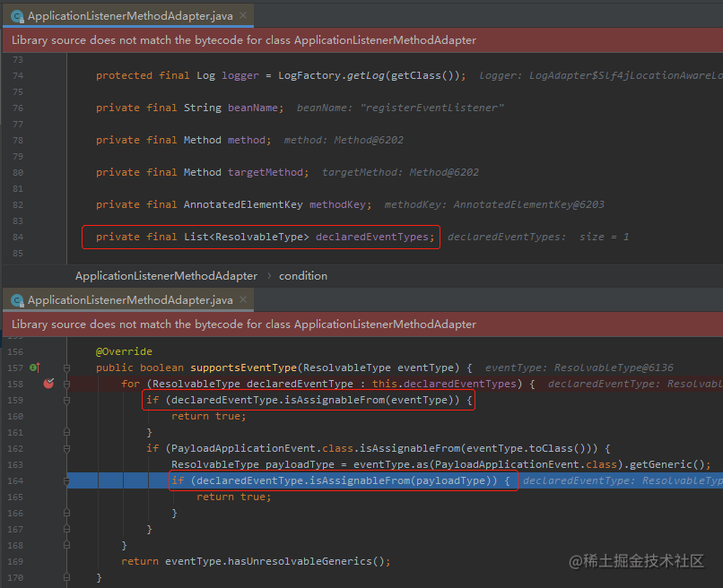Click hasUnresolvableGenerics() on line 169
The width and height of the screenshot is (723, 588).
(x=306, y=561)
